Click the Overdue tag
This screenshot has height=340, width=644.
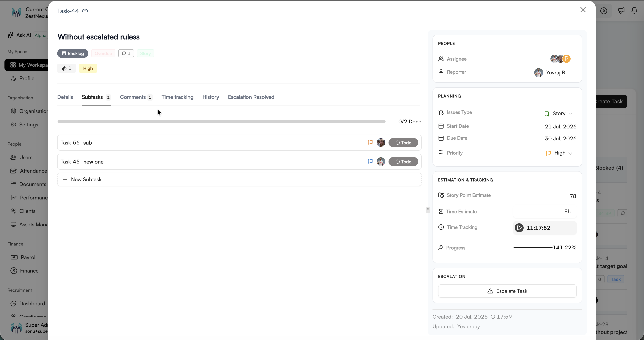(103, 53)
